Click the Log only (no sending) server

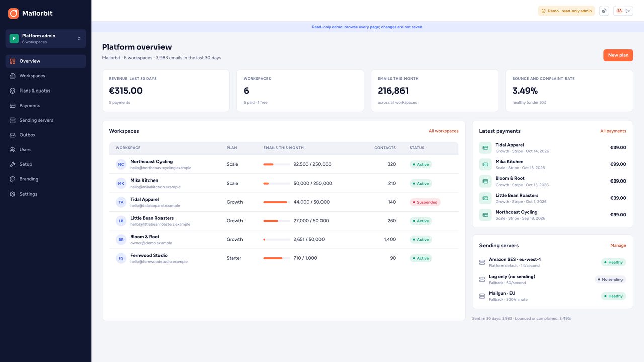[552, 279]
